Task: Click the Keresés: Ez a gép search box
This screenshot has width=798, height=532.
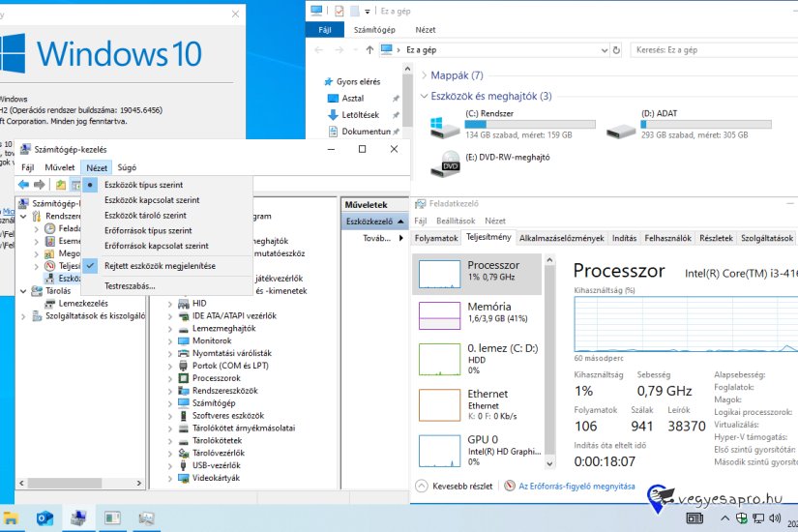Action: coord(711,48)
